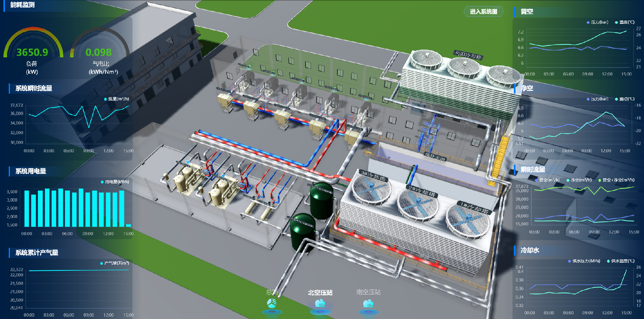
Task: Click the 利旧冷却塔 label tag
Action: [x=468, y=55]
